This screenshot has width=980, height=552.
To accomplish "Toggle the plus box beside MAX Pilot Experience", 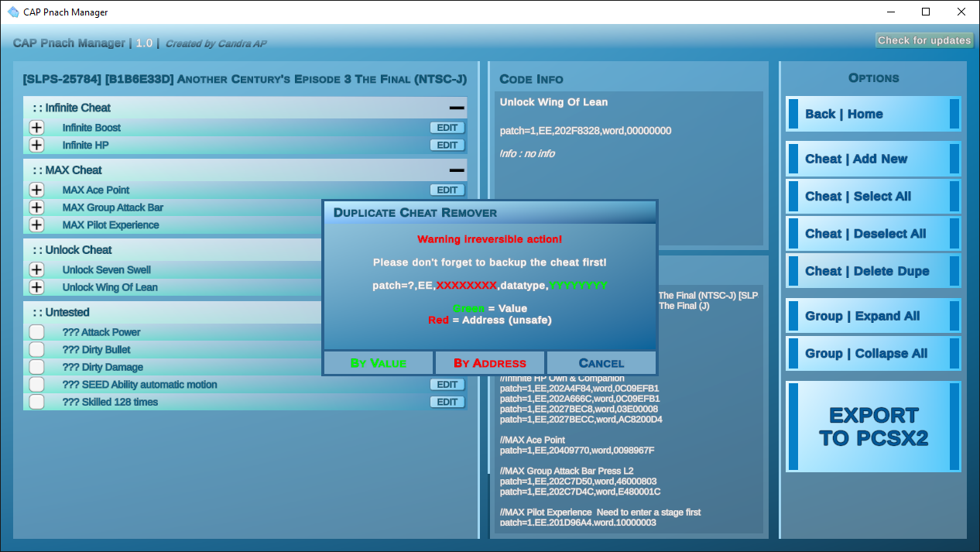I will tap(36, 225).
